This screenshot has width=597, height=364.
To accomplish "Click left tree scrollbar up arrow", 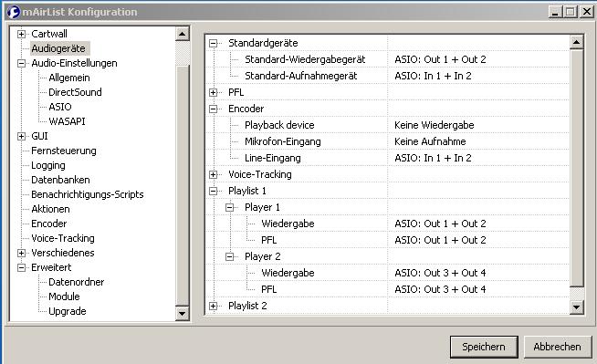I will click(x=182, y=35).
